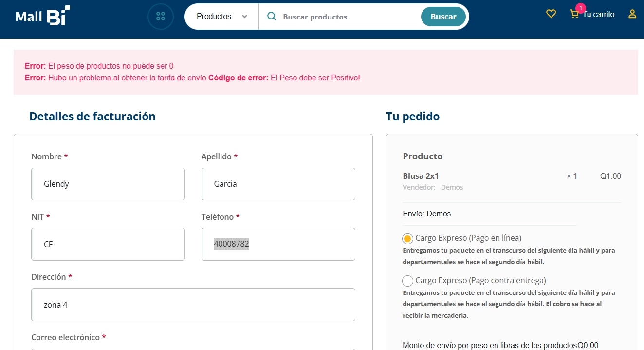644x350 pixels.
Task: Click the 'peso de productos' error message
Action: [99, 66]
